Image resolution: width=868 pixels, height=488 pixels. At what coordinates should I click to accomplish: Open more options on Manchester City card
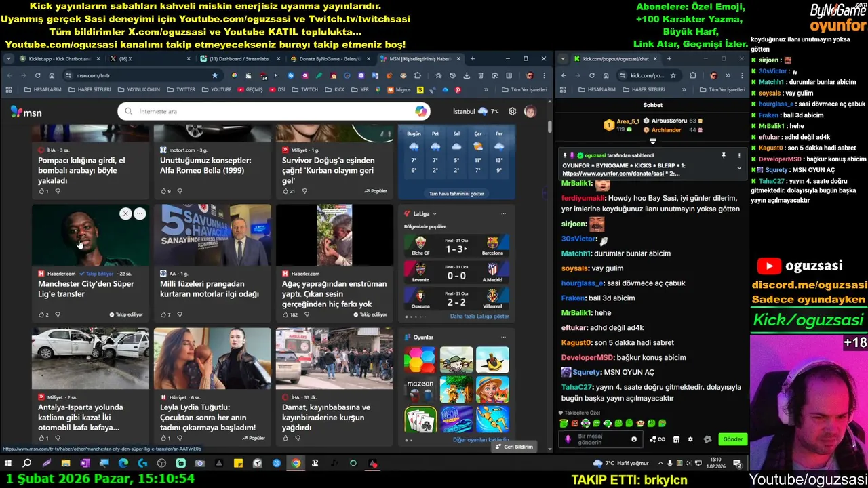(140, 214)
